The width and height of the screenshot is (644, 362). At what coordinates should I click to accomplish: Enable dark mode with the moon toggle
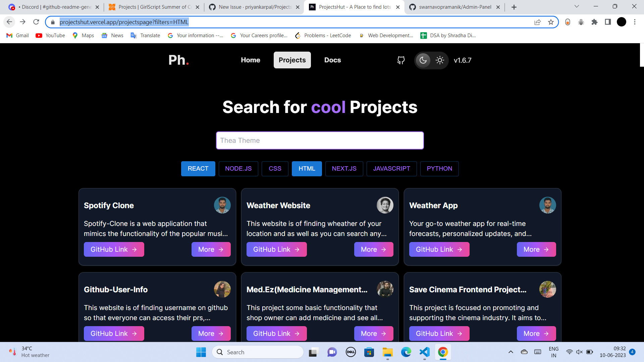pyautogui.click(x=423, y=60)
